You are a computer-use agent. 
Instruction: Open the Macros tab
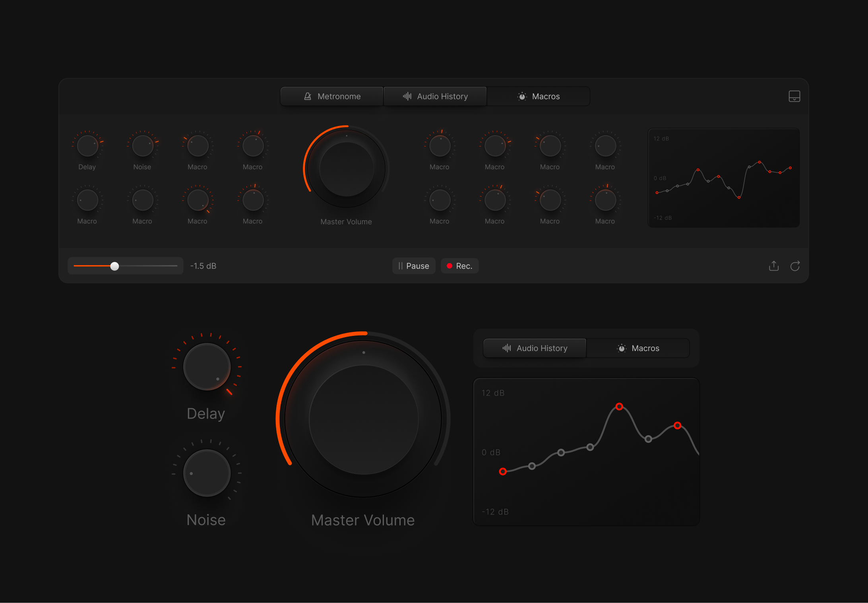(x=538, y=96)
